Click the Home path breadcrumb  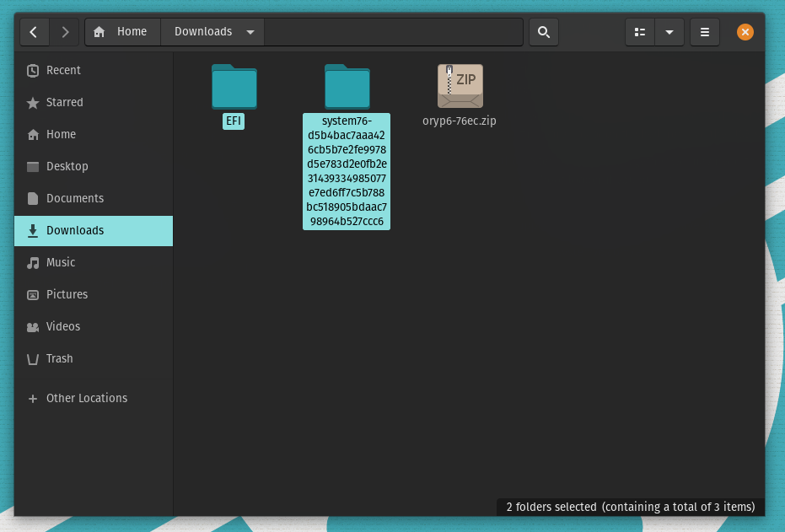tap(122, 32)
